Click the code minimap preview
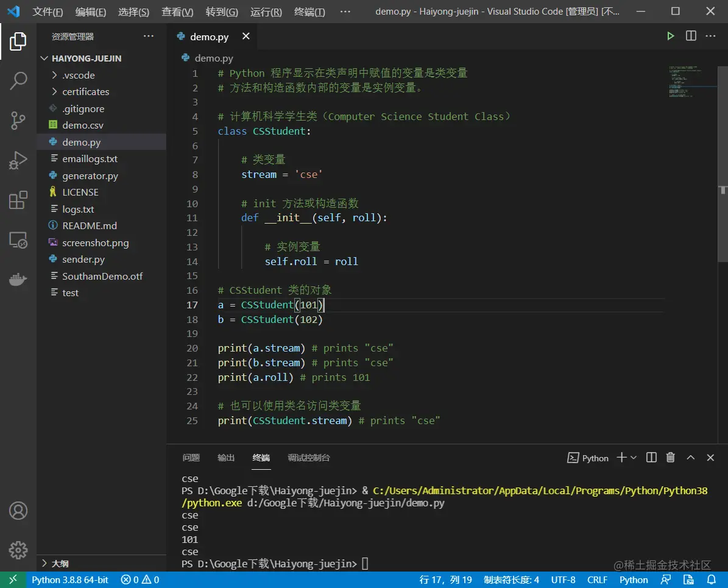This screenshot has height=588, width=728. 692,81
